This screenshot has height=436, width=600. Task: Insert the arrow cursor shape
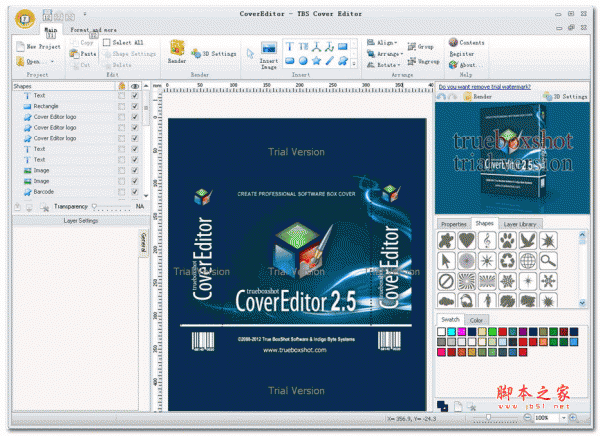click(x=446, y=261)
